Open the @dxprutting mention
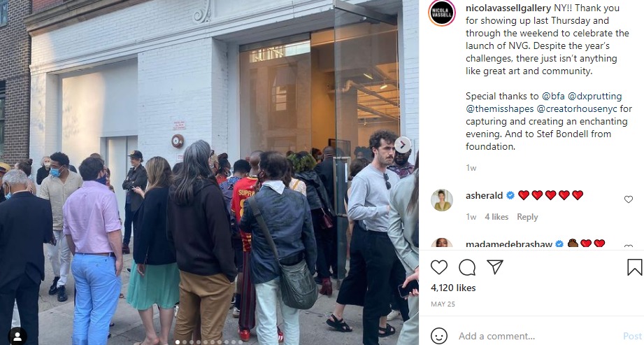Image resolution: width=644 pixels, height=345 pixels. point(595,96)
